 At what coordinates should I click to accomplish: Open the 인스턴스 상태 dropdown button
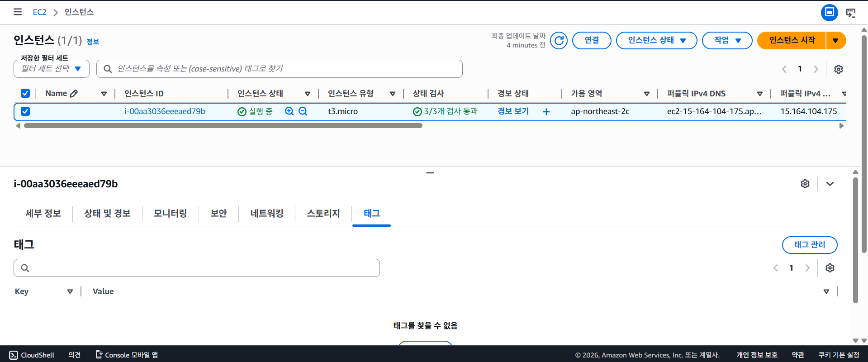[656, 40]
